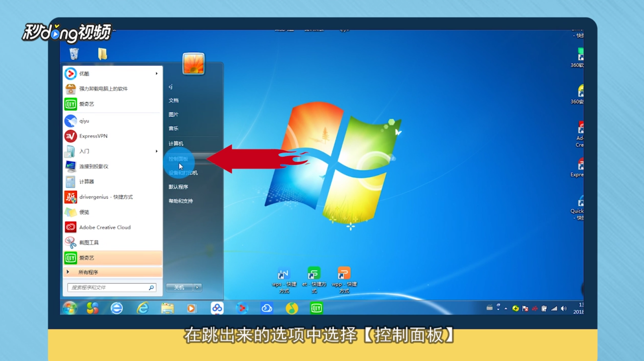The width and height of the screenshot is (644, 361).
Task: Launch the highlighted 爱奇艺 entry
Action: 112,258
